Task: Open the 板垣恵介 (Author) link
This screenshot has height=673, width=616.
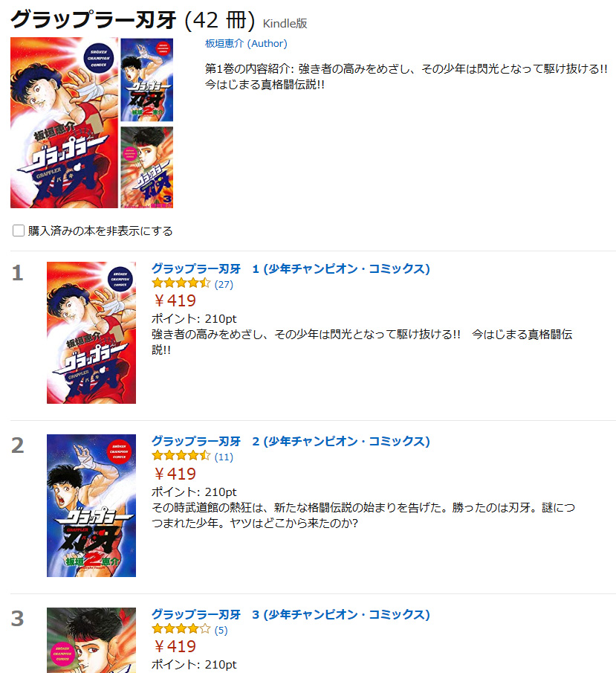Action: coord(246,43)
